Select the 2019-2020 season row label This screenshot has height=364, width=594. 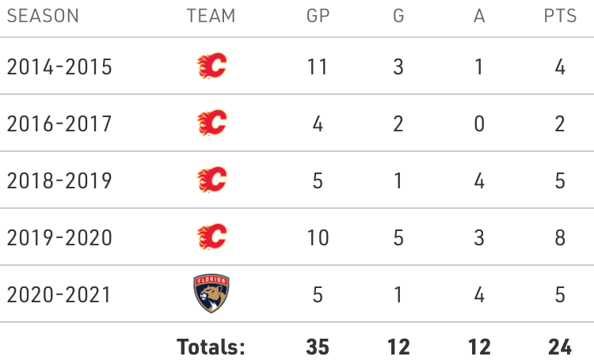pos(59,237)
